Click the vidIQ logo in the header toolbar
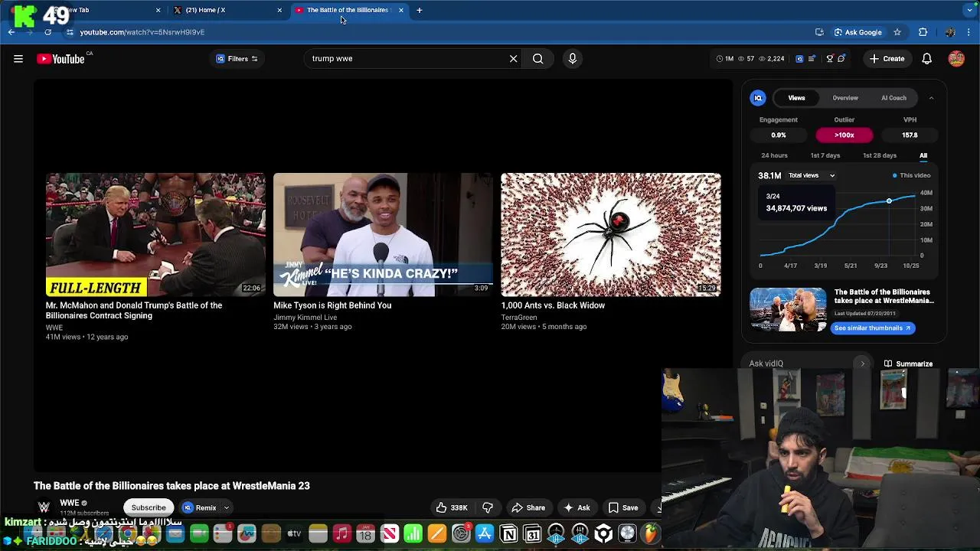Image resolution: width=980 pixels, height=551 pixels. (x=799, y=59)
